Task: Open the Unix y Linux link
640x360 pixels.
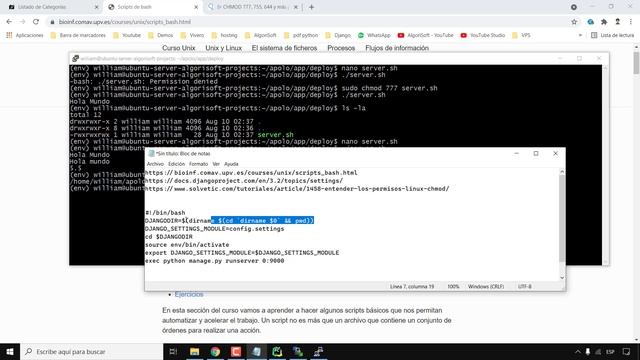Action: point(223,48)
